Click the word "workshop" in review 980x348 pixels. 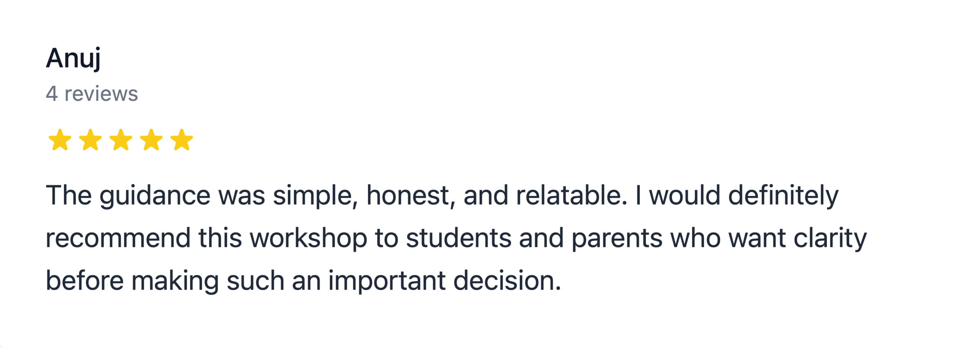pyautogui.click(x=308, y=238)
